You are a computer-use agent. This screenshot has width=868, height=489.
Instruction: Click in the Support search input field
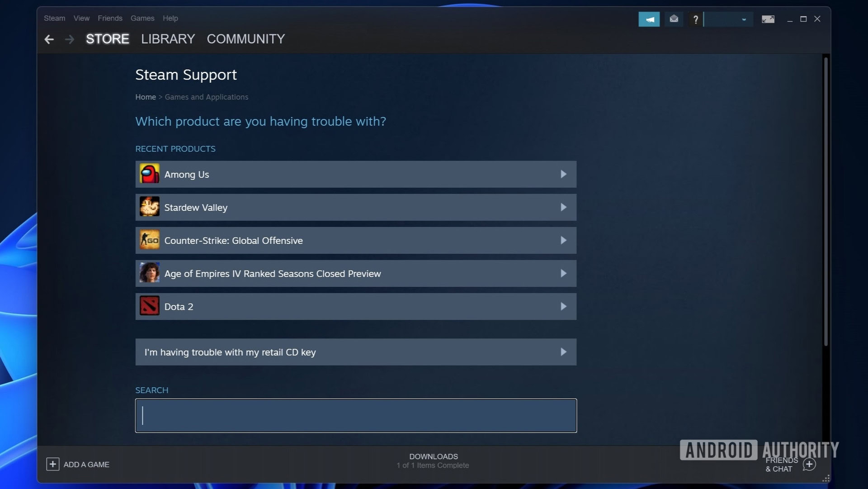point(355,415)
